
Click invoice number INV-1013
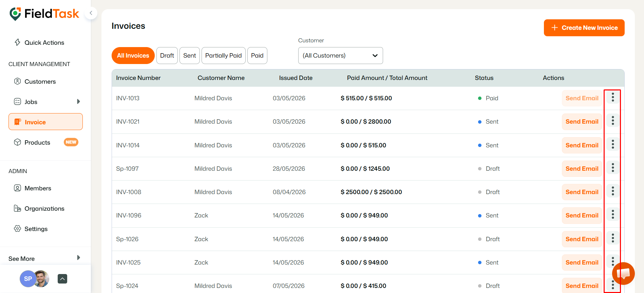[x=128, y=98]
